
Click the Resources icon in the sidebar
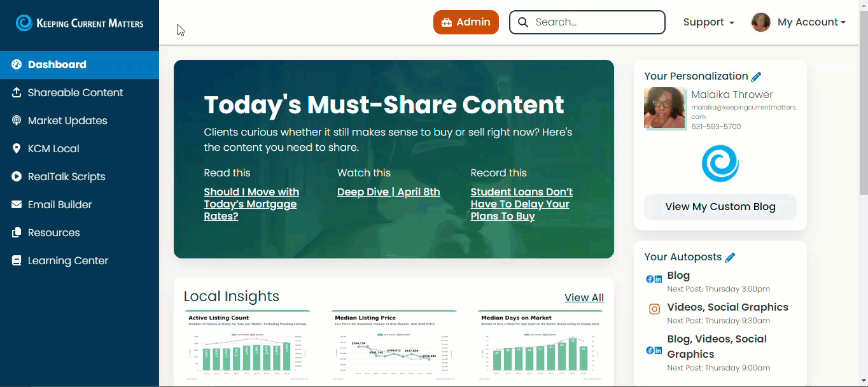(17, 232)
